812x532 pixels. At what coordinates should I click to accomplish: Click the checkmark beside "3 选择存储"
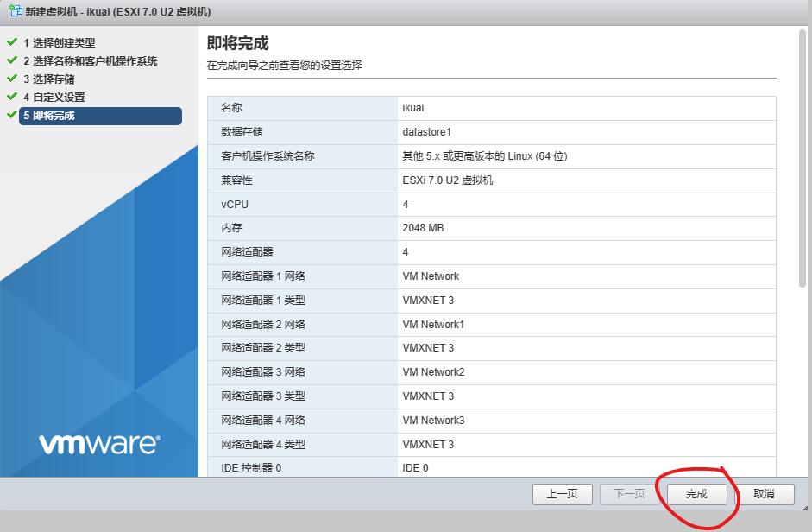(12, 78)
